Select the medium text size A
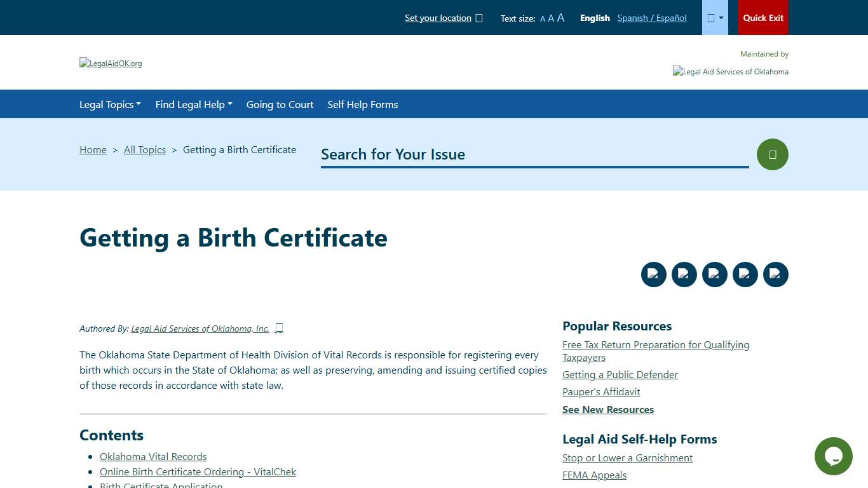Image resolution: width=868 pixels, height=488 pixels. click(550, 18)
